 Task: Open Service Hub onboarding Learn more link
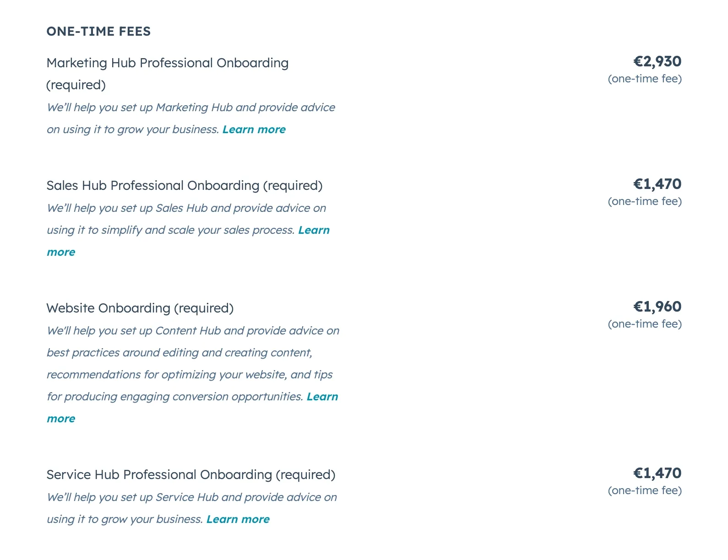point(238,519)
